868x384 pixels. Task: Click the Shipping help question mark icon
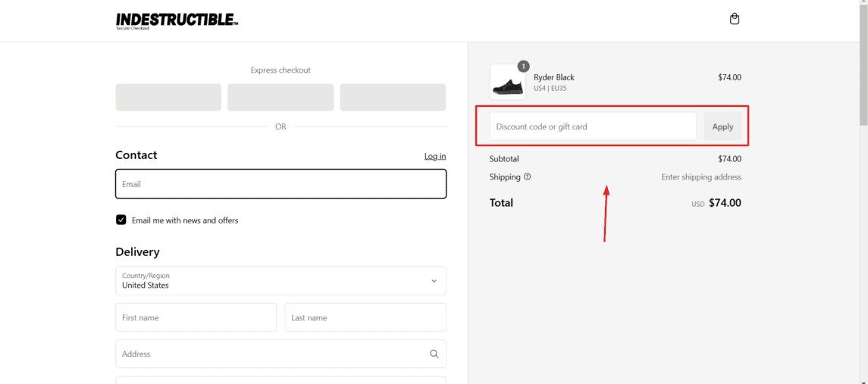coord(527,177)
